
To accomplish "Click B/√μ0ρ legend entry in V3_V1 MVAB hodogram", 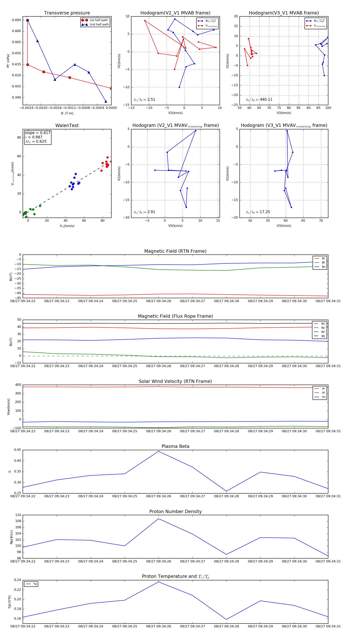I will tap(316, 21).
